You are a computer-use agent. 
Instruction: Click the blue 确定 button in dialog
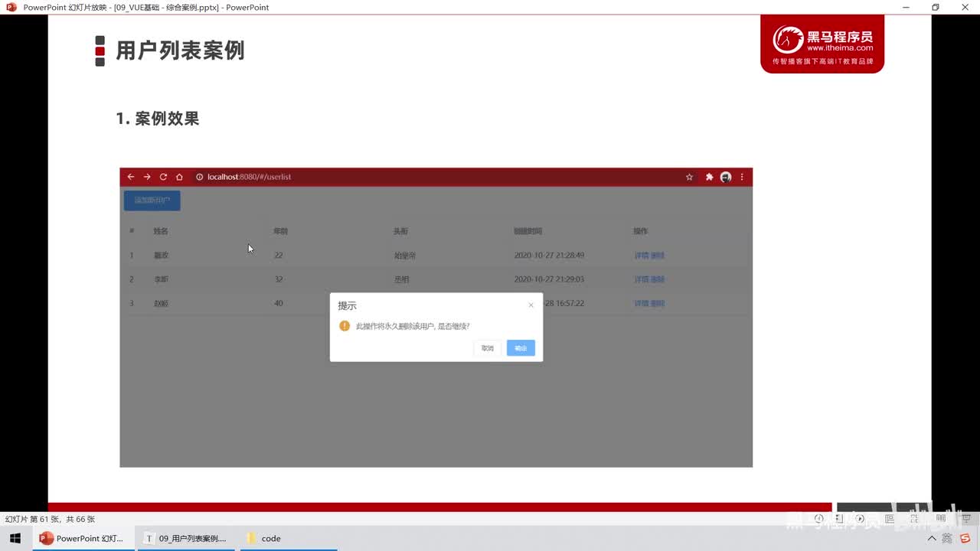coord(521,348)
